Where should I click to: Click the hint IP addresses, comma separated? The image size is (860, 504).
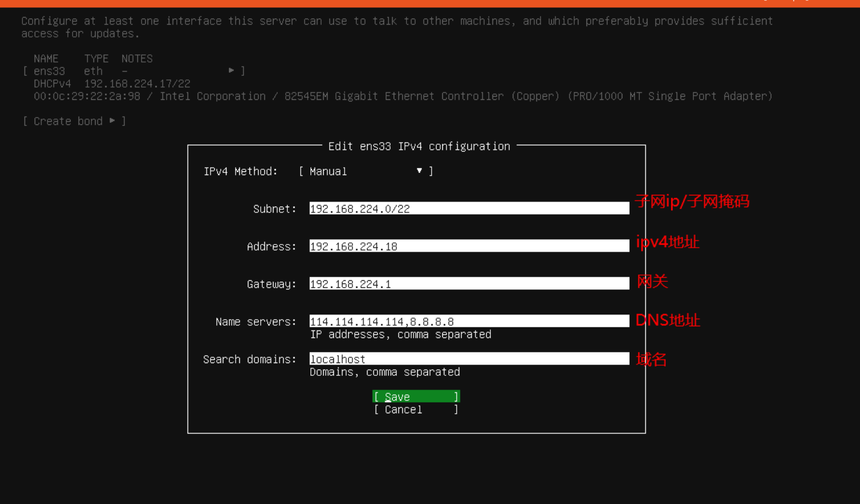tap(401, 335)
